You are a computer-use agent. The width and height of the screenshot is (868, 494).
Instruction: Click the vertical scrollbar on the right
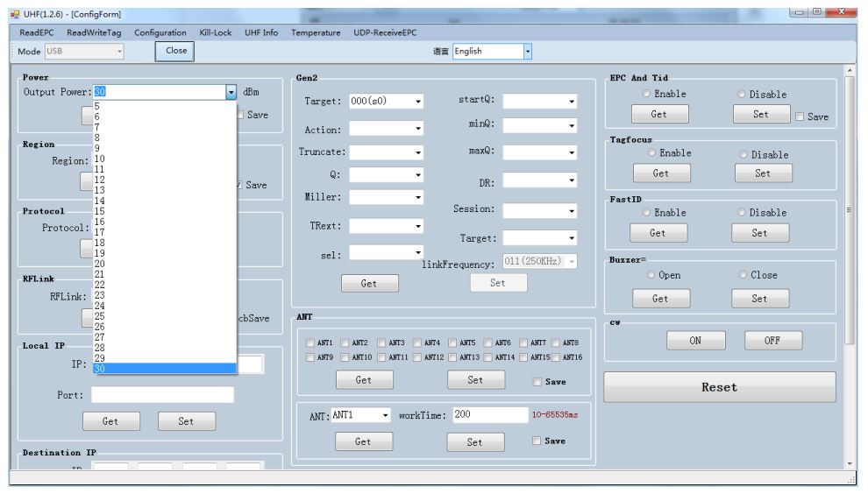848,263
